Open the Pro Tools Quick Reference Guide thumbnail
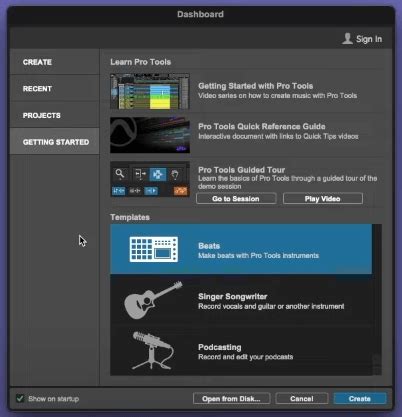The image size is (402, 417). click(x=150, y=135)
